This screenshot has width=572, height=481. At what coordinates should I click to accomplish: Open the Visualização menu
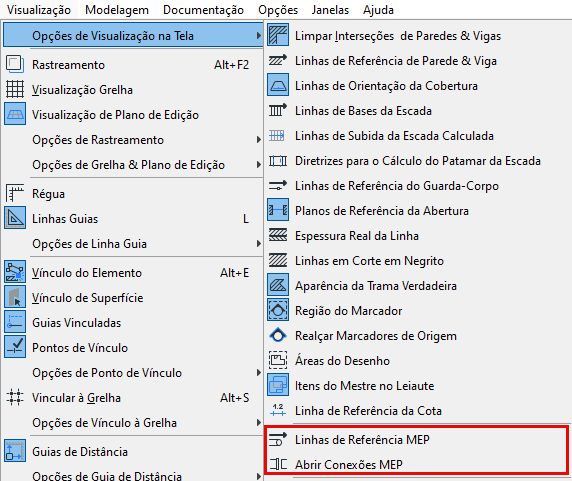click(x=39, y=9)
